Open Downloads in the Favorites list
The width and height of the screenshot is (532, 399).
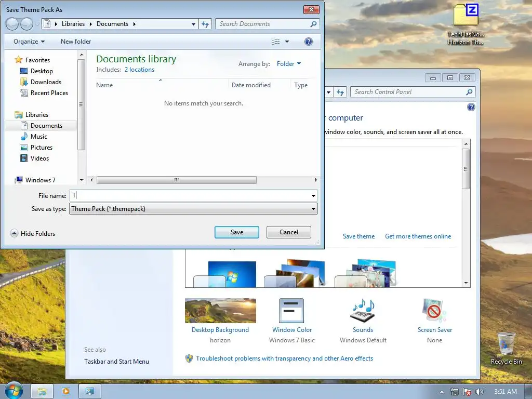[46, 82]
